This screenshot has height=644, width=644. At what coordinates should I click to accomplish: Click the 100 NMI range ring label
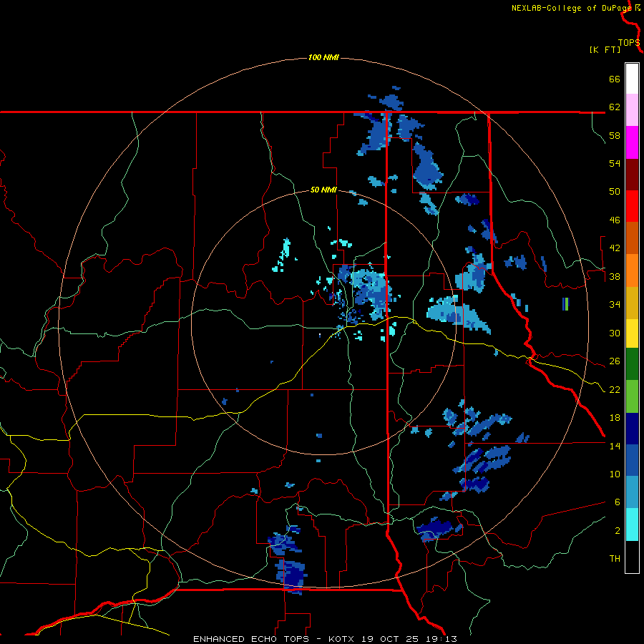(x=323, y=57)
